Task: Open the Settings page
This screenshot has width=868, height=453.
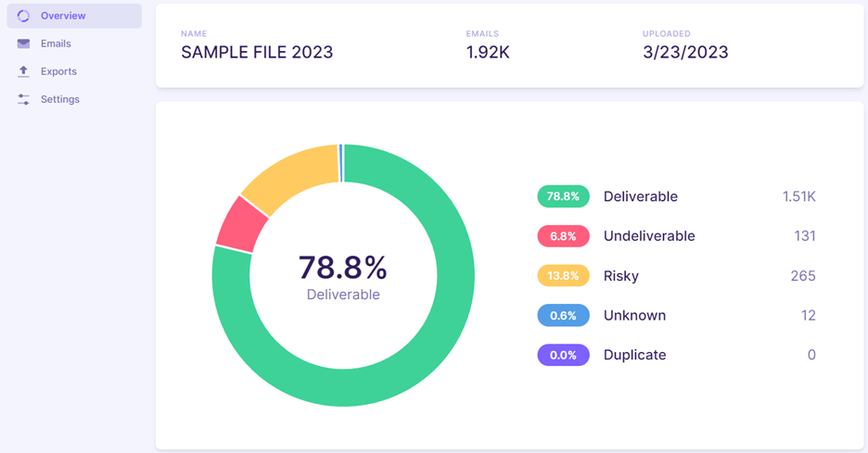Action: coord(74,99)
